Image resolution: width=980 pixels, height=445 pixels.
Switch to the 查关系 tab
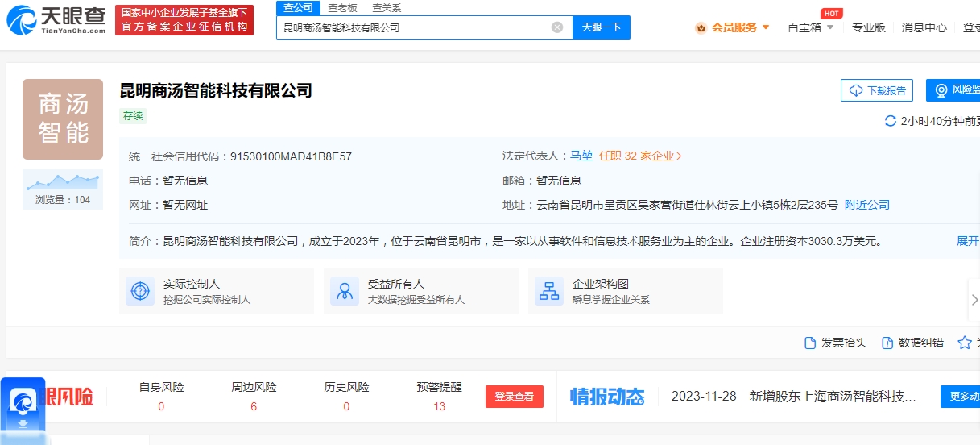[387, 7]
